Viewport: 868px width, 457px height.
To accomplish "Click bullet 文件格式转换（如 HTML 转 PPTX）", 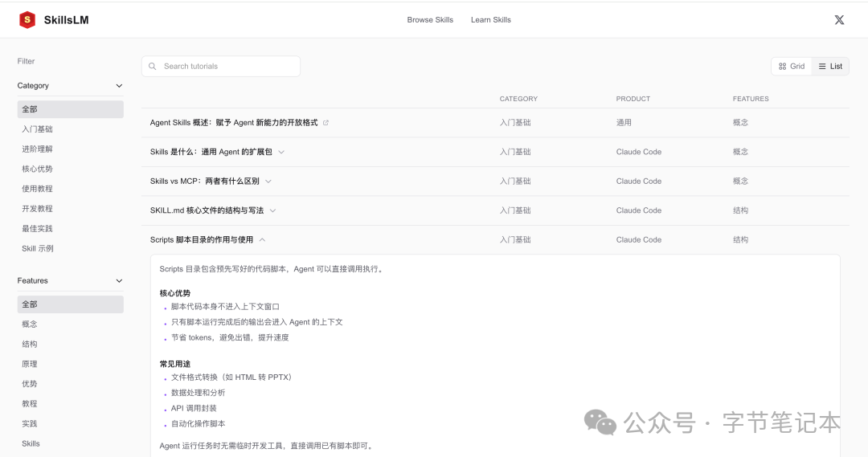I will pos(231,377).
